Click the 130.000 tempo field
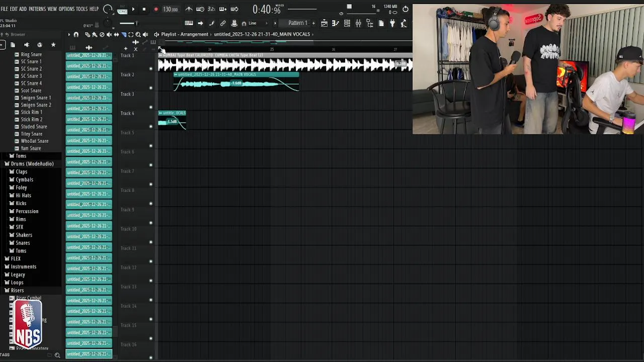The height and width of the screenshot is (362, 644). click(171, 9)
